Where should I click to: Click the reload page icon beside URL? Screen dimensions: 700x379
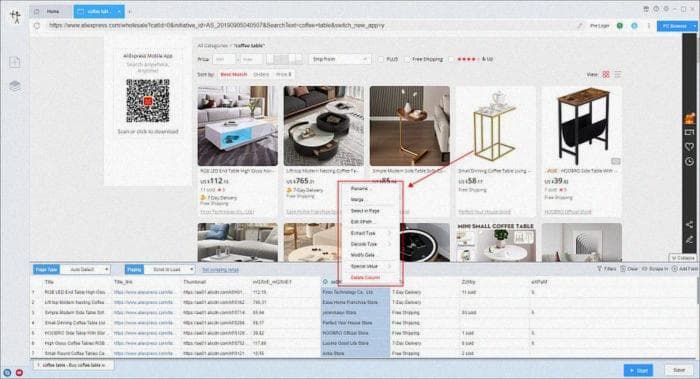click(37, 26)
